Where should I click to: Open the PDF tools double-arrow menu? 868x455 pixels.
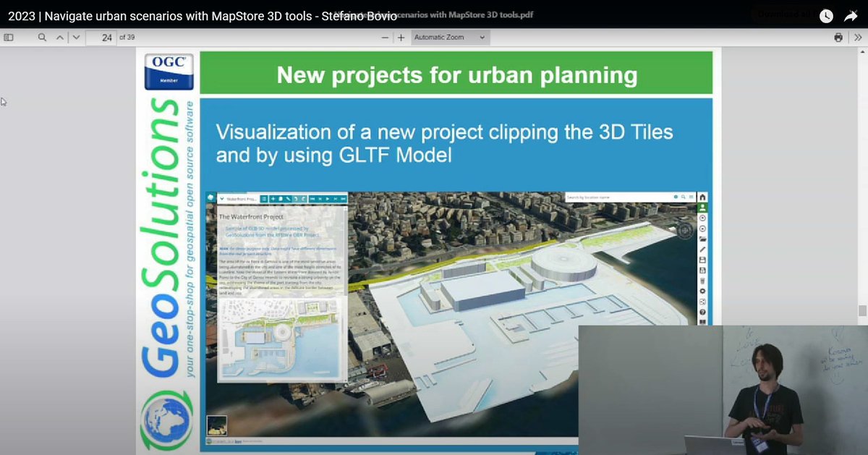tap(859, 38)
